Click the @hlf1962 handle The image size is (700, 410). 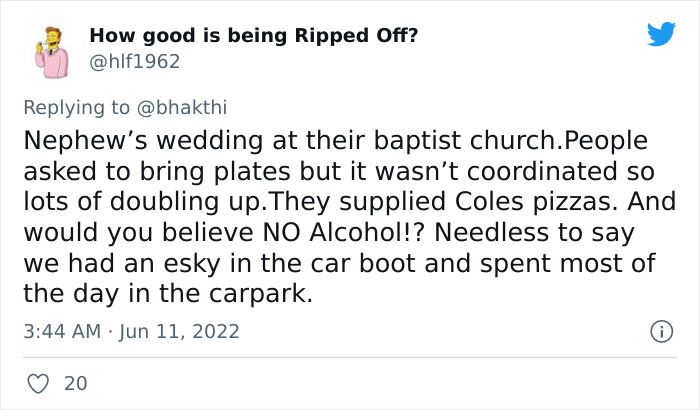(135, 61)
